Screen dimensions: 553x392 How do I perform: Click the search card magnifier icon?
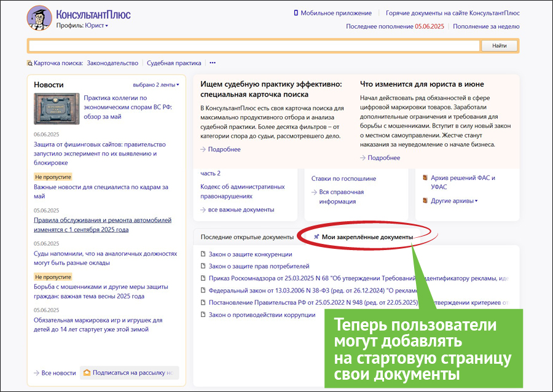(29, 63)
